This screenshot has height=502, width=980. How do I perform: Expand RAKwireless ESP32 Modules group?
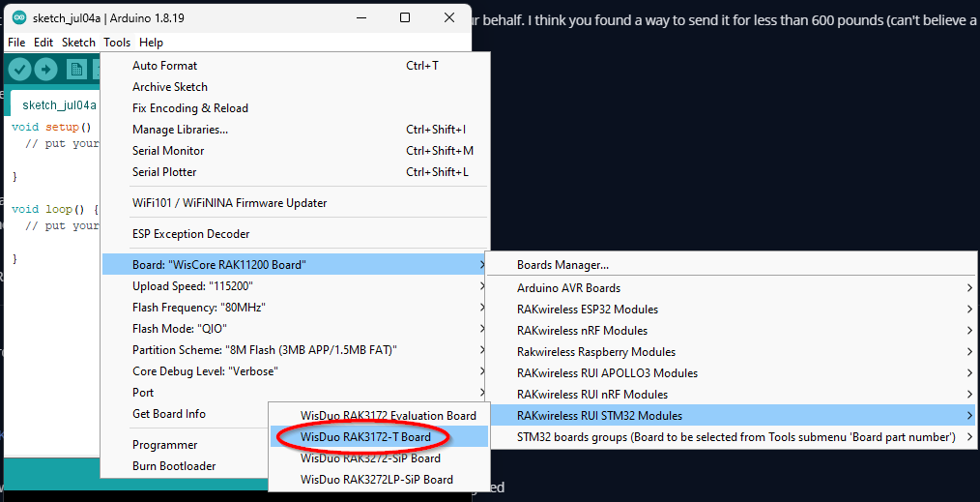pos(587,310)
